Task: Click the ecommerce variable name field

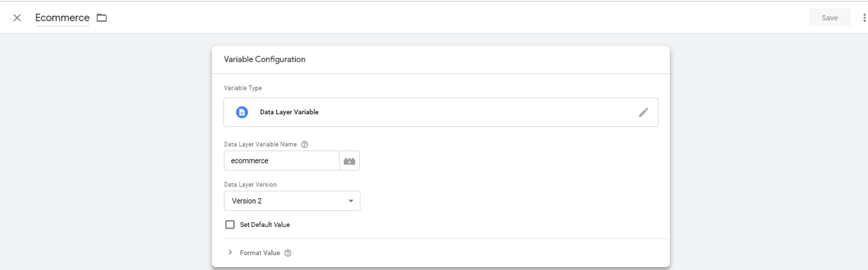Action: point(281,161)
